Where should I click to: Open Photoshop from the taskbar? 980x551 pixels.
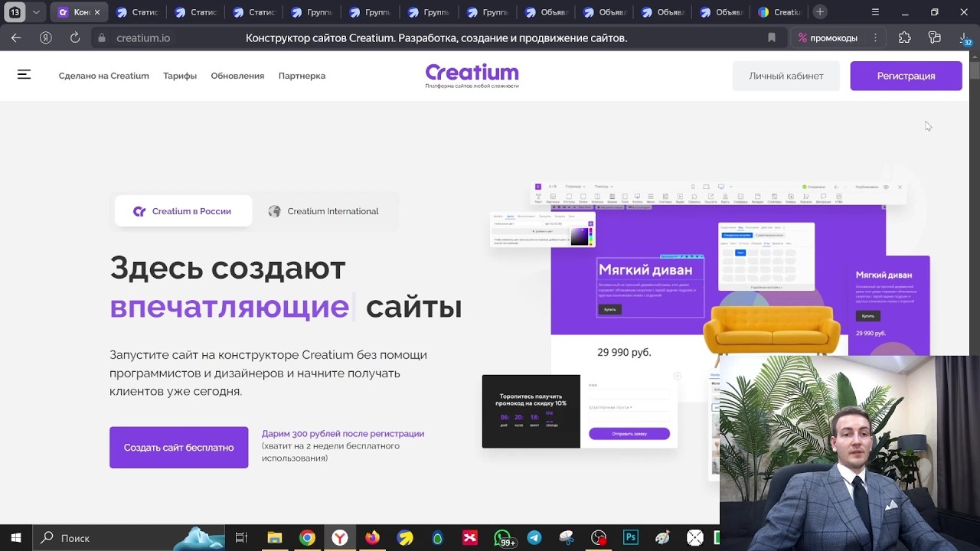(631, 538)
